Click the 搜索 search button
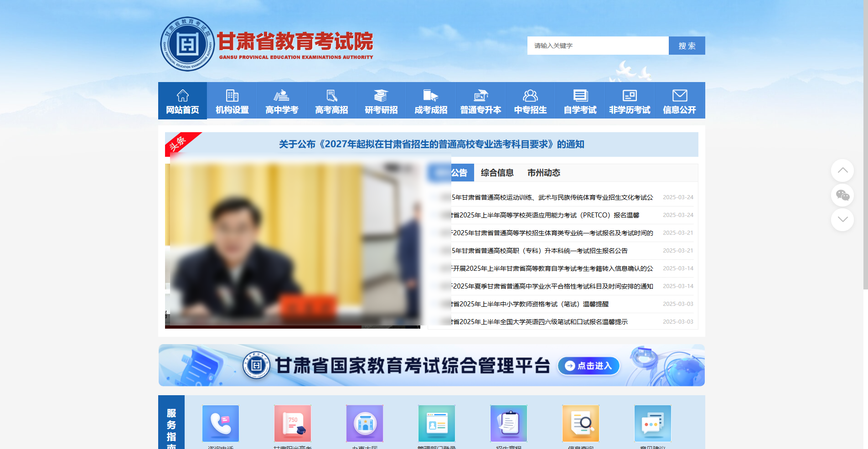868x449 pixels. point(687,45)
